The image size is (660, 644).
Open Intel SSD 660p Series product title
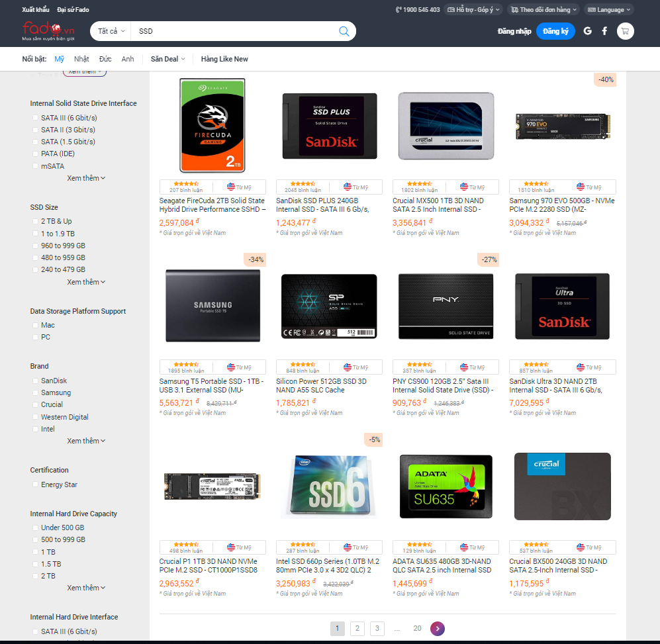point(328,566)
